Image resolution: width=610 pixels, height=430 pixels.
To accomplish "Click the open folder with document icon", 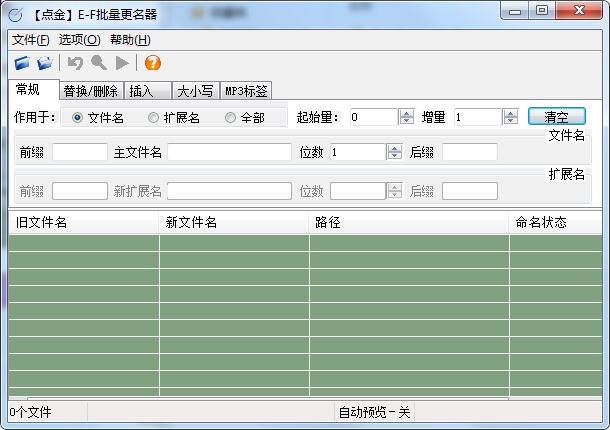I will click(44, 63).
